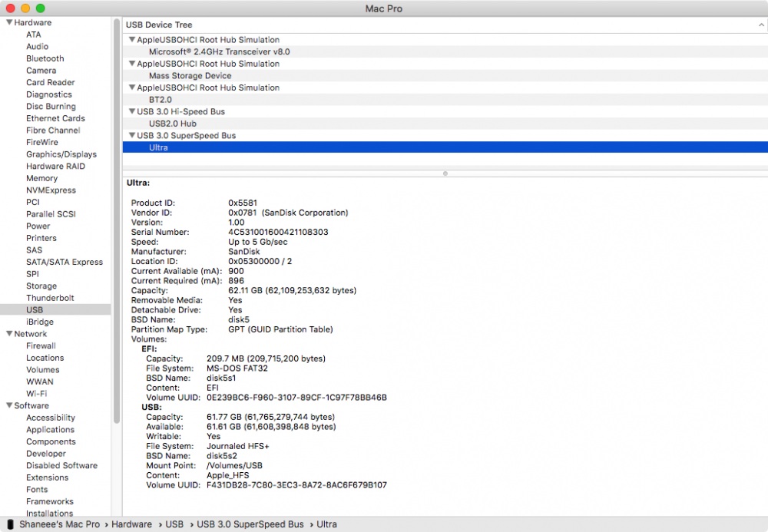Collapse the Hardware section triangle

8,22
